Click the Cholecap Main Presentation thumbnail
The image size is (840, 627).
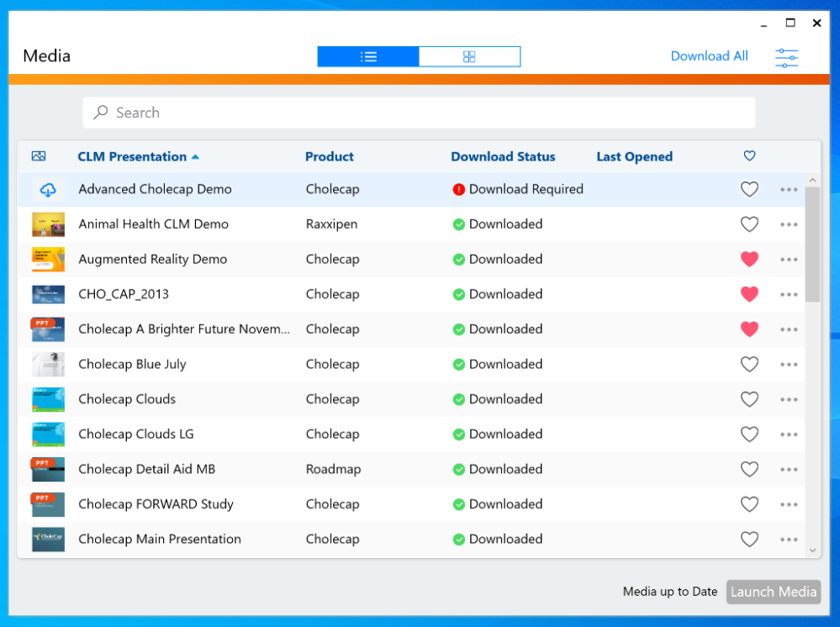pyautogui.click(x=48, y=540)
